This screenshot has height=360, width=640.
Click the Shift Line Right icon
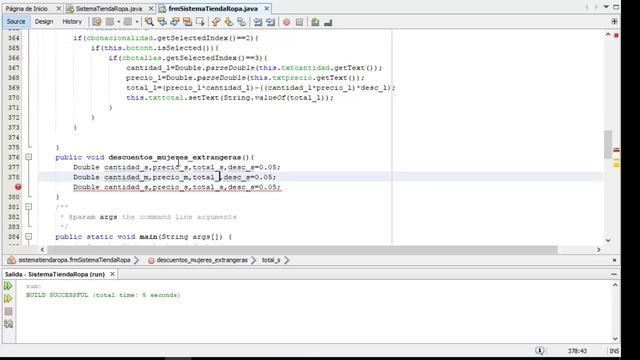270,22
